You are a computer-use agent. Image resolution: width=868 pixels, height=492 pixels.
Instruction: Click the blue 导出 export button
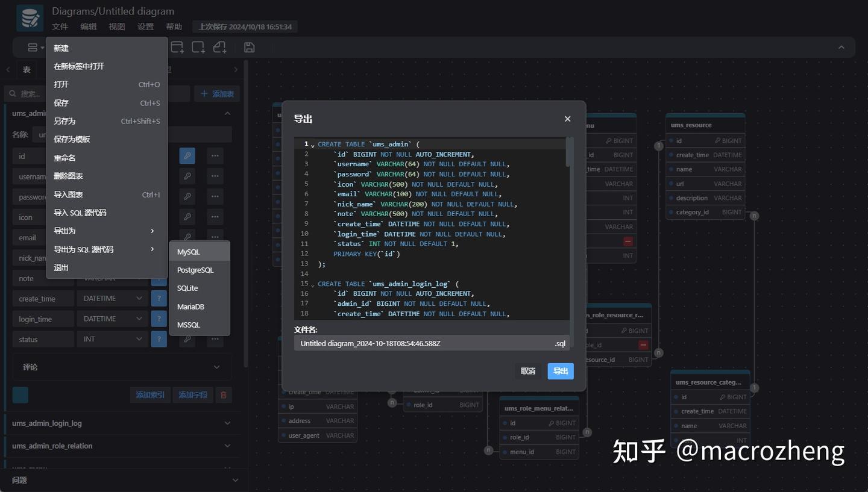(x=561, y=371)
